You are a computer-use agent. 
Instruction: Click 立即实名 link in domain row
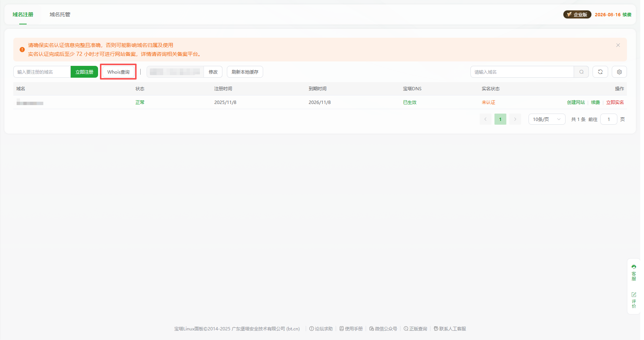(615, 102)
